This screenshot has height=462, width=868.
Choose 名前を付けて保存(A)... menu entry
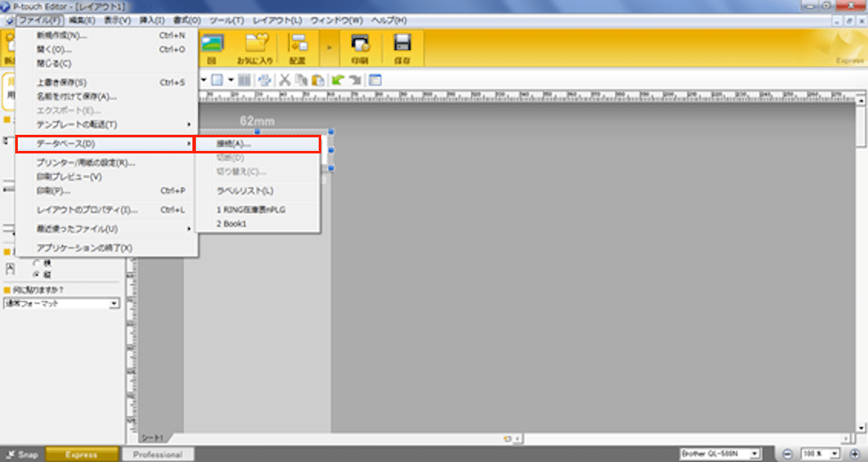(x=107, y=97)
